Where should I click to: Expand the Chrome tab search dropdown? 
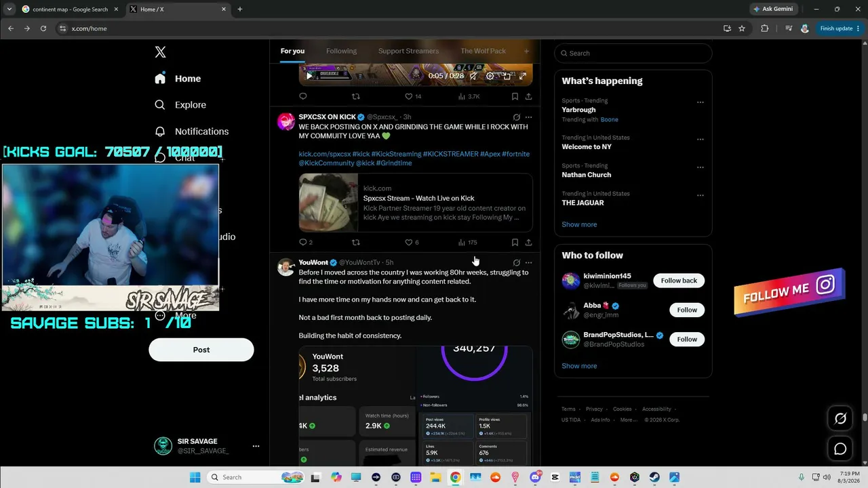9,9
